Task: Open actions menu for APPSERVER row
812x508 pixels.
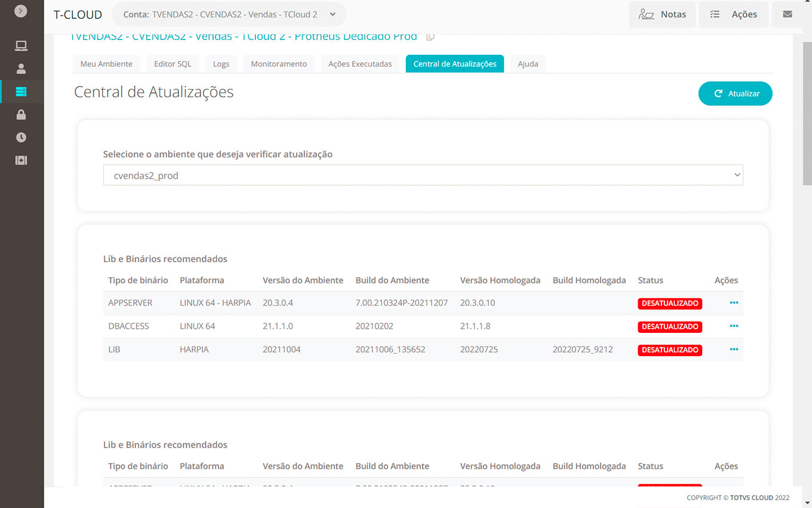Action: tap(734, 303)
